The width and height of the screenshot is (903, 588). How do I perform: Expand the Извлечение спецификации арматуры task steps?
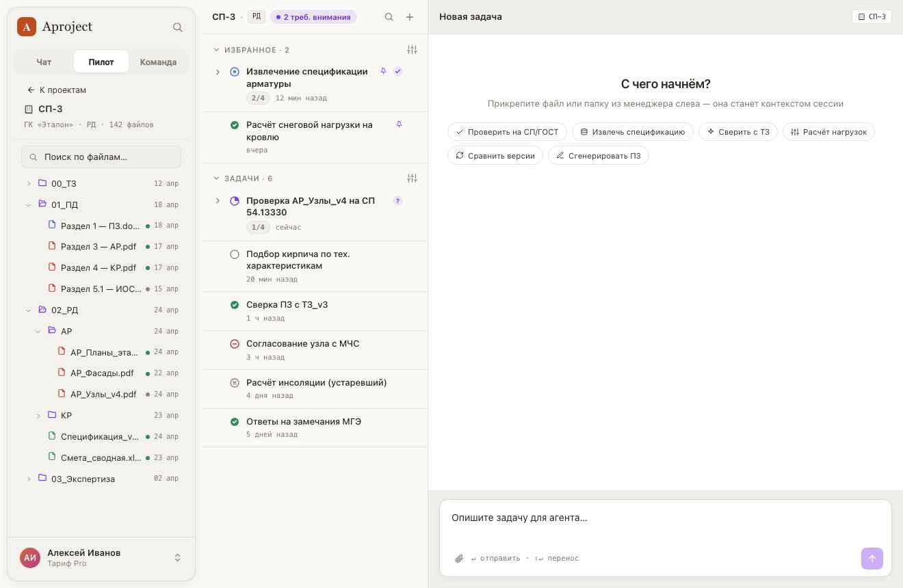pyautogui.click(x=218, y=72)
